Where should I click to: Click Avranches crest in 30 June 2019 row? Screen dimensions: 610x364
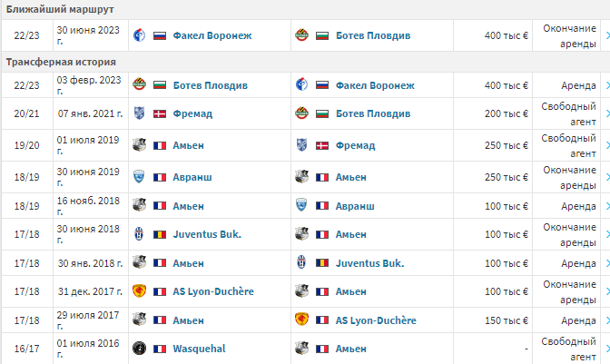pos(139,176)
